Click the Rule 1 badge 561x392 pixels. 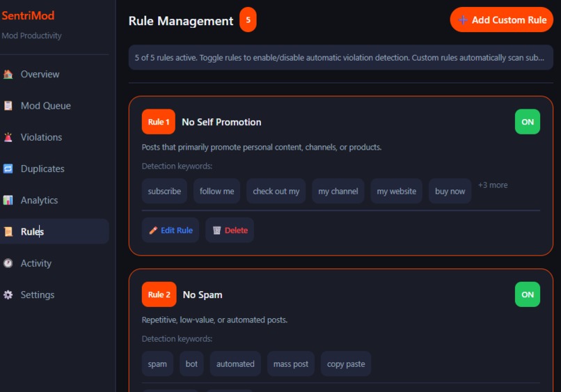click(159, 122)
